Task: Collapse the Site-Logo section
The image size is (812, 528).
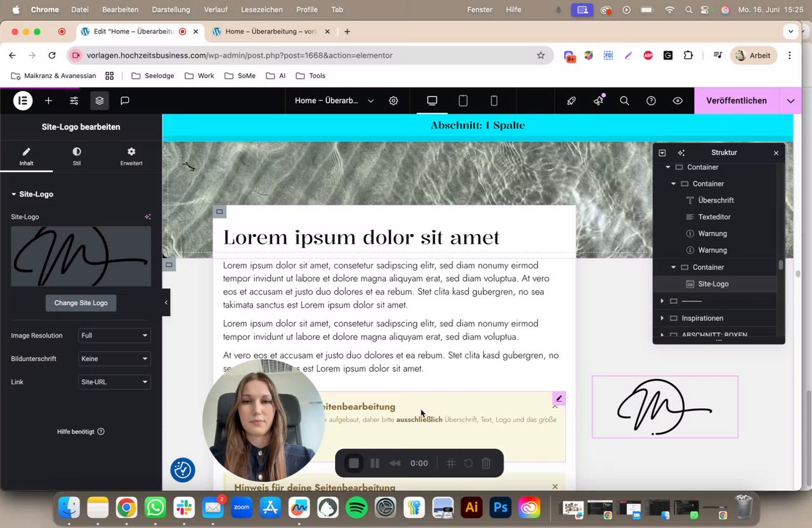Action: coord(32,194)
